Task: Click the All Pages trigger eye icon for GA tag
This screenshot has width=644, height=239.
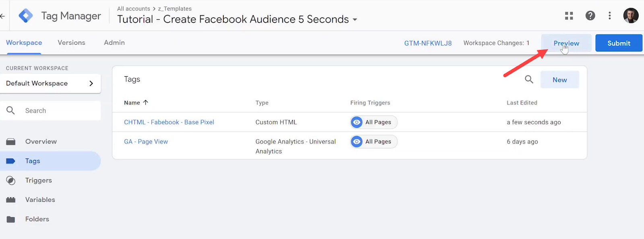Action: pos(357,141)
